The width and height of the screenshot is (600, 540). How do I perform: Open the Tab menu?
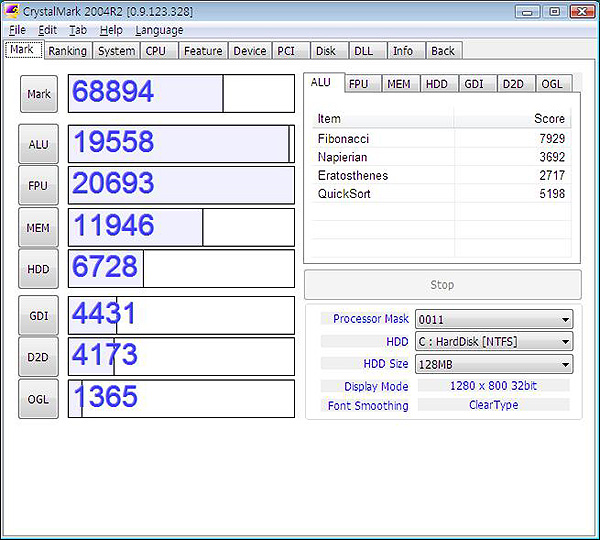pos(78,30)
